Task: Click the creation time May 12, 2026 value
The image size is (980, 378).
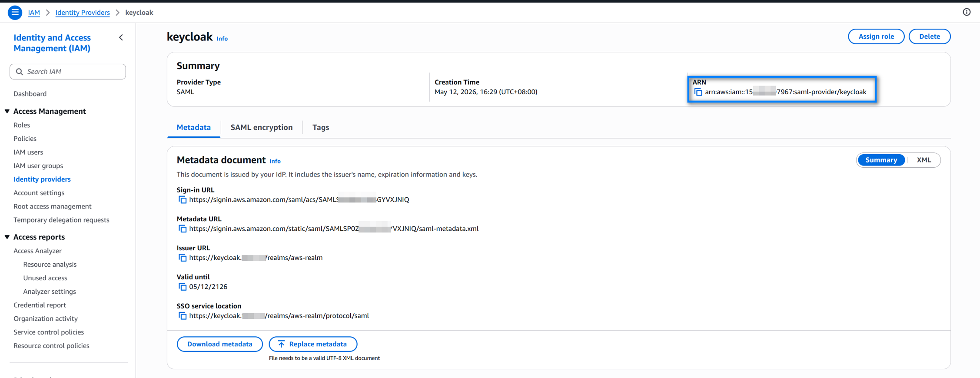Action: 486,92
